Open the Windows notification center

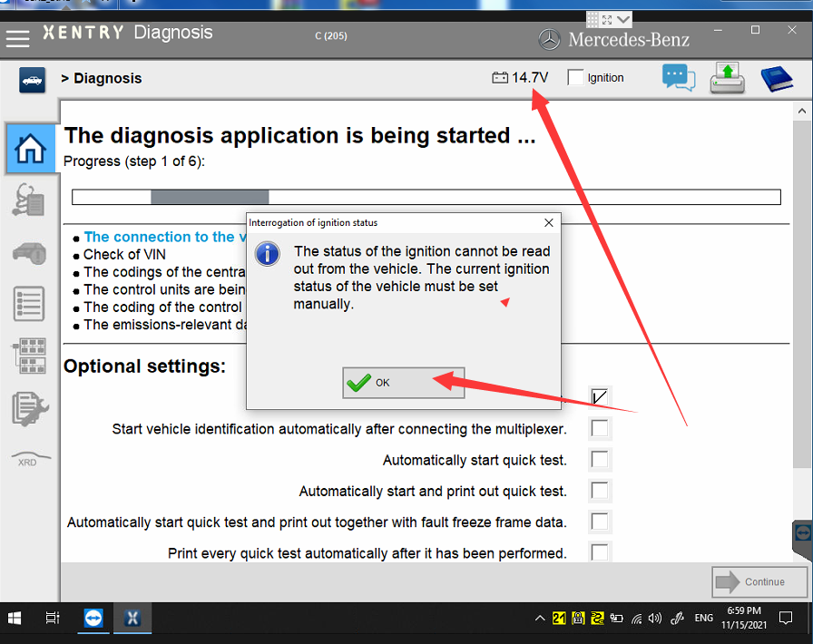coord(786,618)
